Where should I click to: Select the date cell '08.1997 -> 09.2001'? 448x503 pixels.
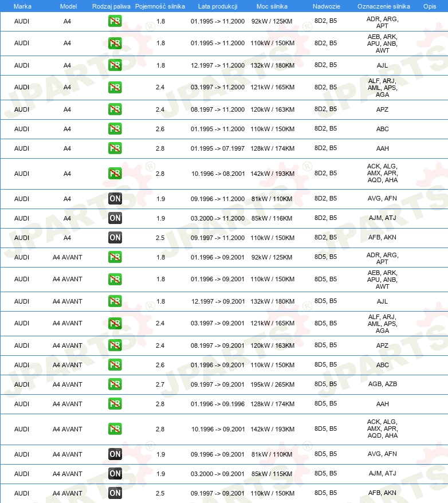218,345
